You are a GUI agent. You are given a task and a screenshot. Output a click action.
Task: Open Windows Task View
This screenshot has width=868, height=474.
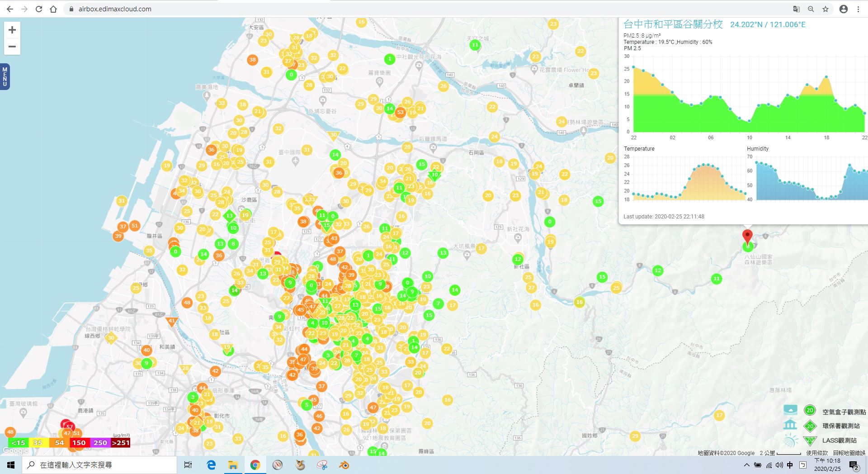coord(188,465)
